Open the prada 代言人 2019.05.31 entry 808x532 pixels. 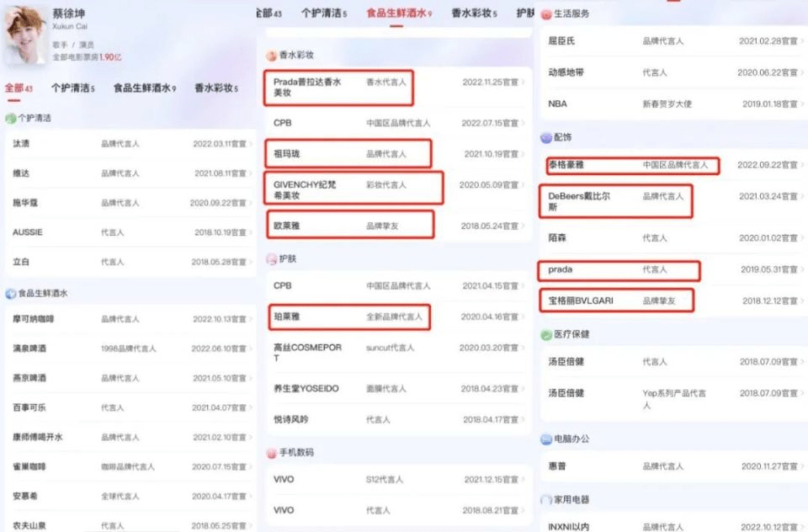pyautogui.click(x=674, y=269)
